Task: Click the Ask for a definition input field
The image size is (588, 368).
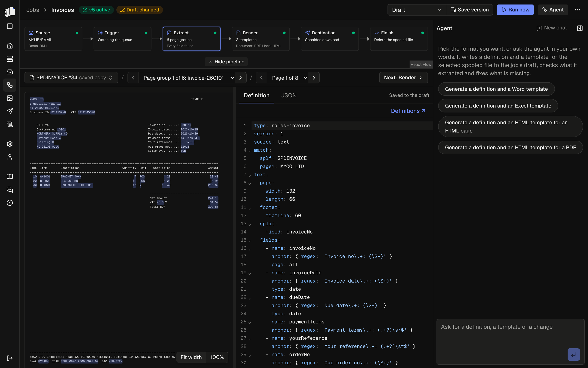Action: click(510, 342)
